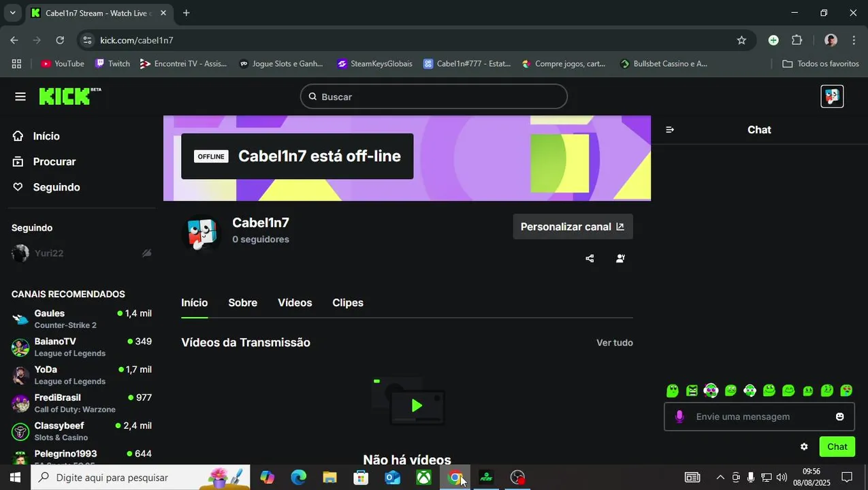The width and height of the screenshot is (868, 490).
Task: Open recommended channel Gaules
Action: pyautogui.click(x=81, y=318)
